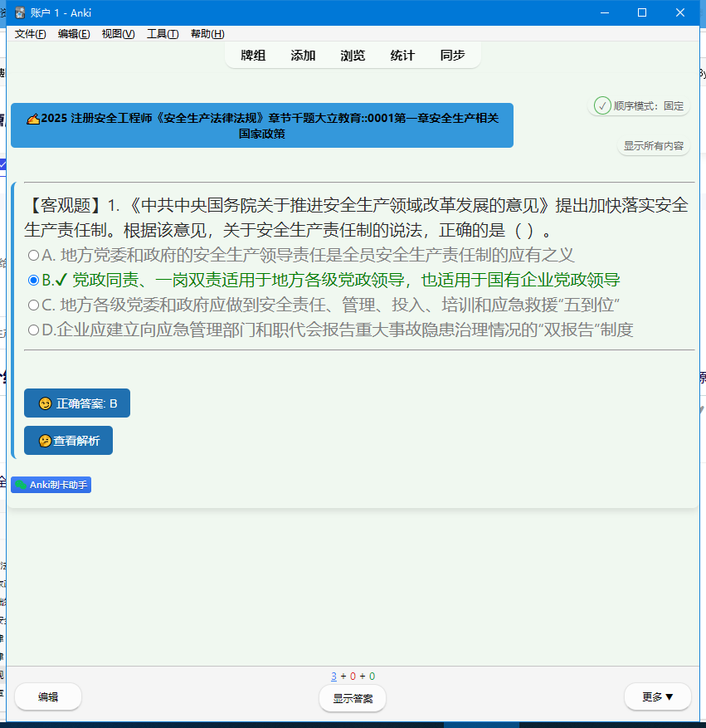Screen dimensions: 706x728
Task: Click the thinking emoji on 查看解析
Action: 45,441
